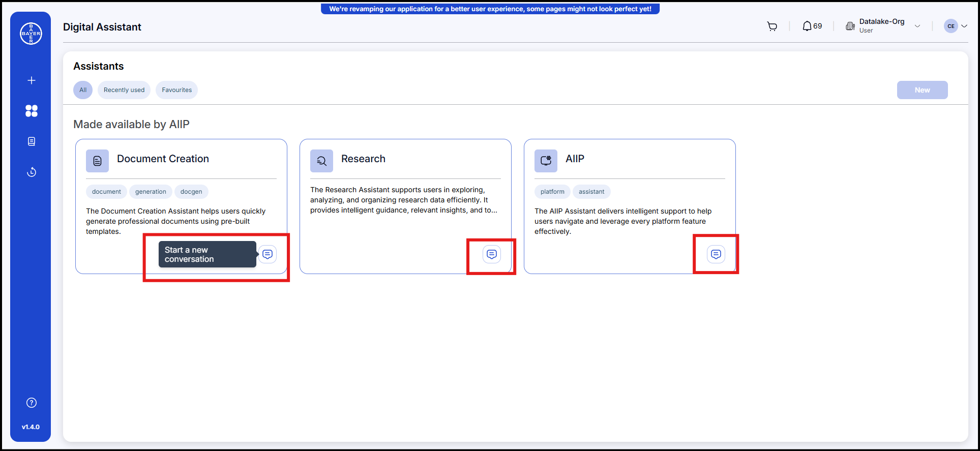Click the Research card magnifier icon

pyautogui.click(x=321, y=161)
